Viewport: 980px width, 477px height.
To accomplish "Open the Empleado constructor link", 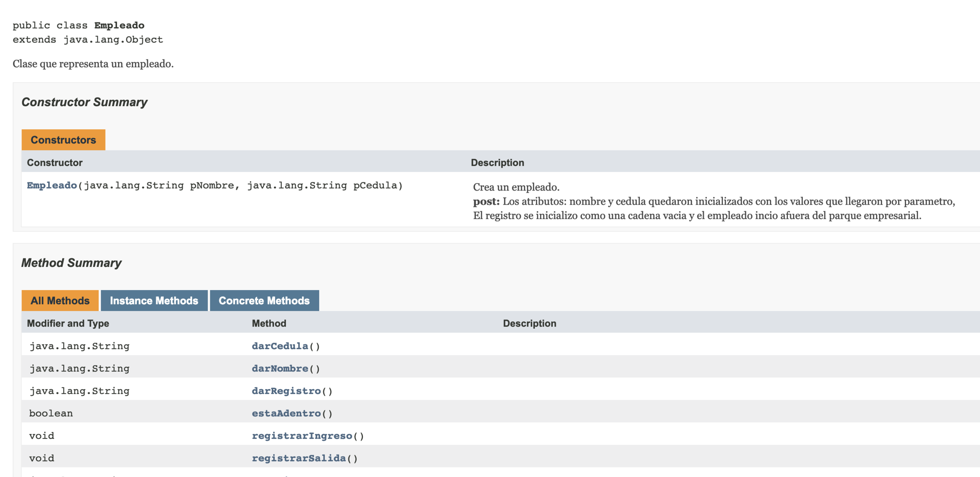I will [52, 185].
